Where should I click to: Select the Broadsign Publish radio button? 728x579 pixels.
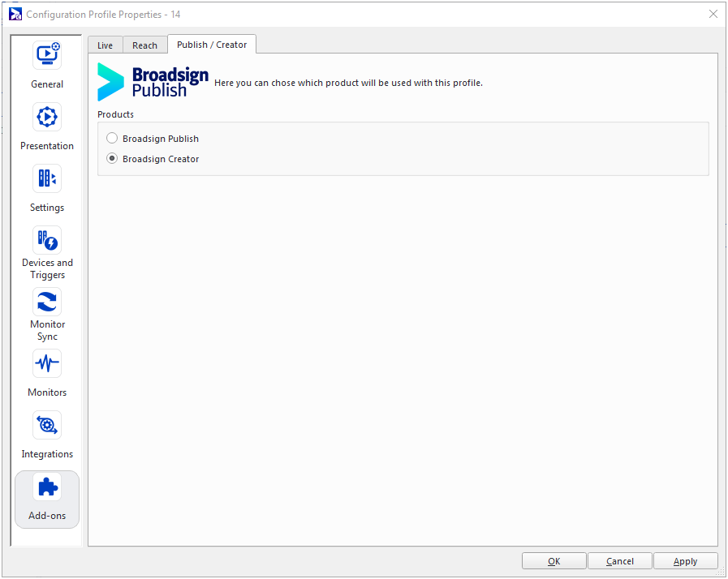point(112,138)
